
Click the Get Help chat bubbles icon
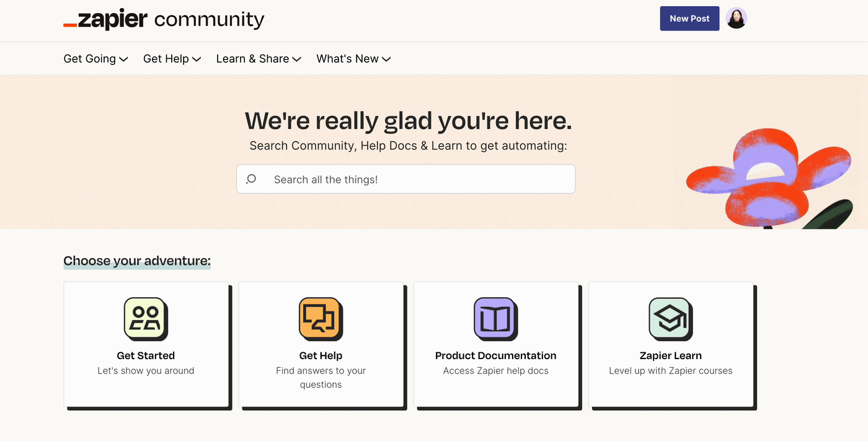coord(321,319)
